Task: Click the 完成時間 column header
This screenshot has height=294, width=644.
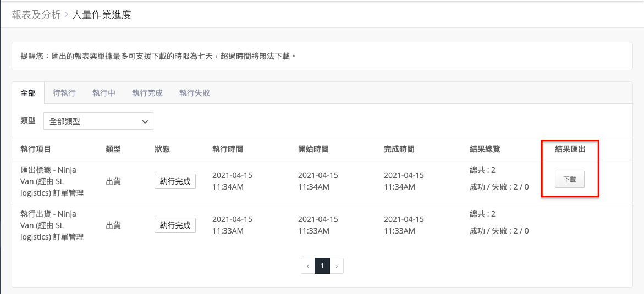Action: tap(399, 149)
